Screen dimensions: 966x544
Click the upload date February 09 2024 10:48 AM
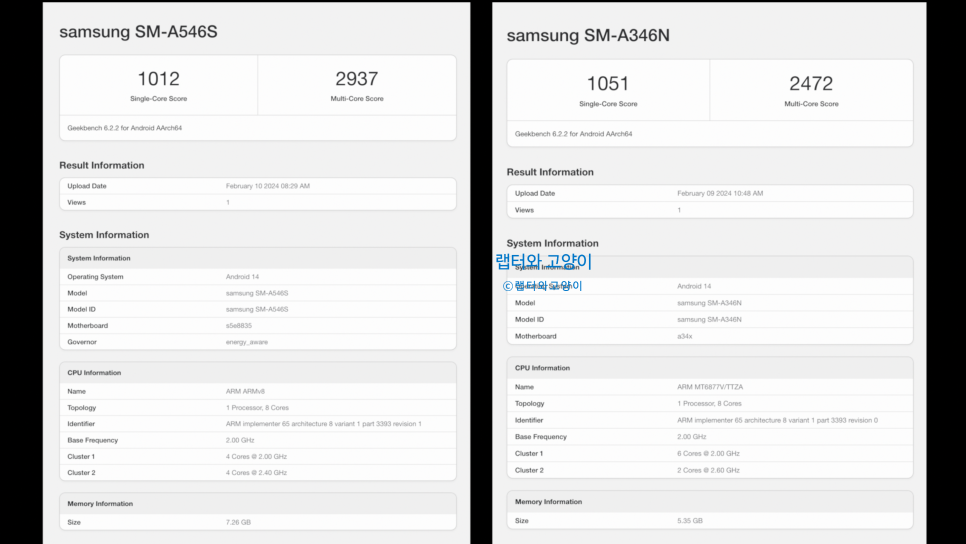point(720,193)
